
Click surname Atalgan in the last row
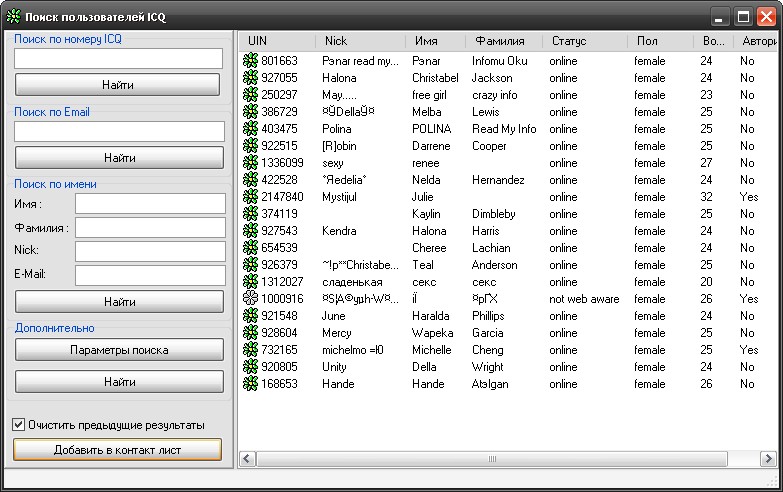pyautogui.click(x=490, y=384)
